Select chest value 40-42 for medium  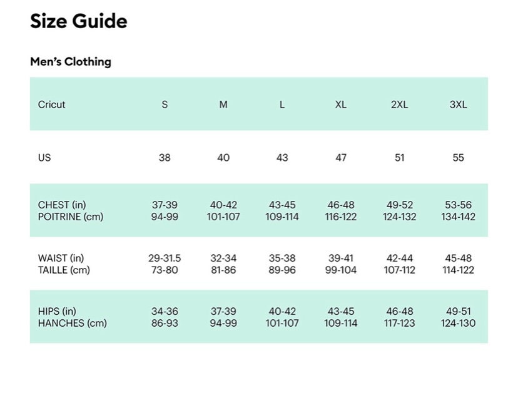coord(223,205)
